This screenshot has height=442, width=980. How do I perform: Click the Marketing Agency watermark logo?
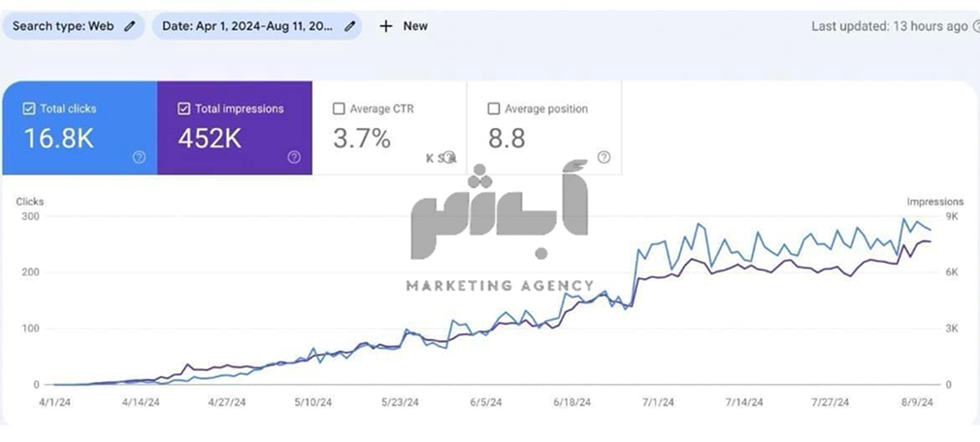(499, 233)
